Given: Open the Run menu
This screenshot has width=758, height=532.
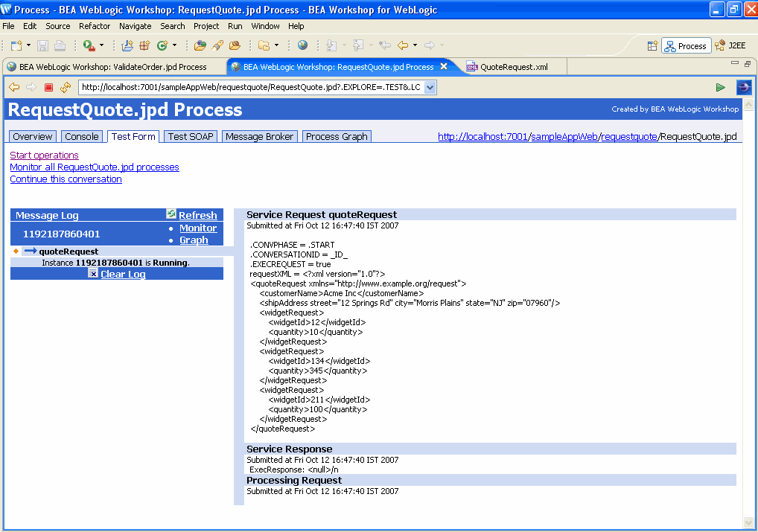Looking at the screenshot, I should click(x=235, y=26).
